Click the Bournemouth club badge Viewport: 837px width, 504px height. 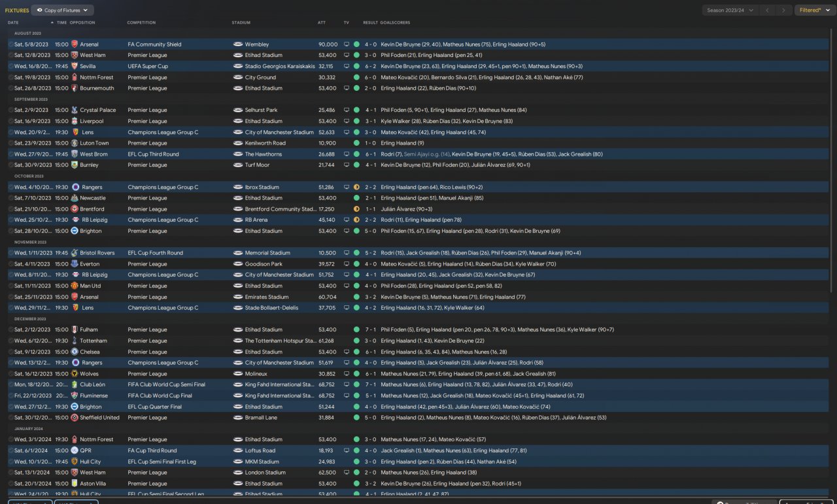[75, 88]
